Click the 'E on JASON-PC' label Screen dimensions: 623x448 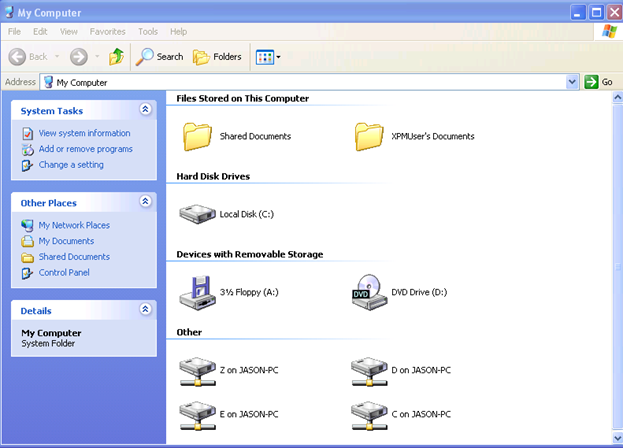click(249, 414)
